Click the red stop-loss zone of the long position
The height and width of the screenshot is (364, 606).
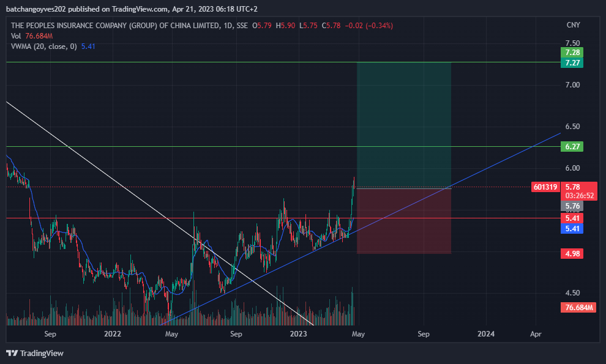(x=404, y=221)
